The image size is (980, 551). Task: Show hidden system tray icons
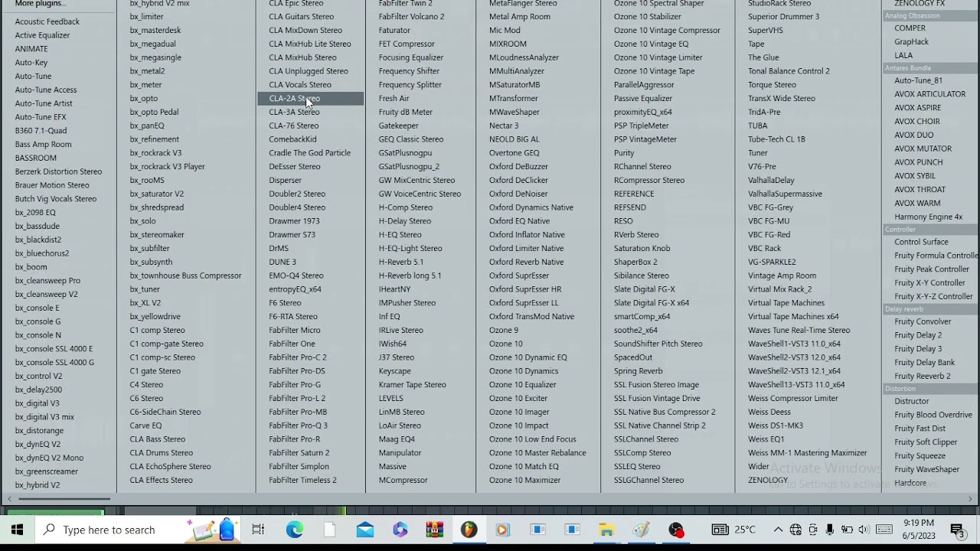(x=778, y=530)
